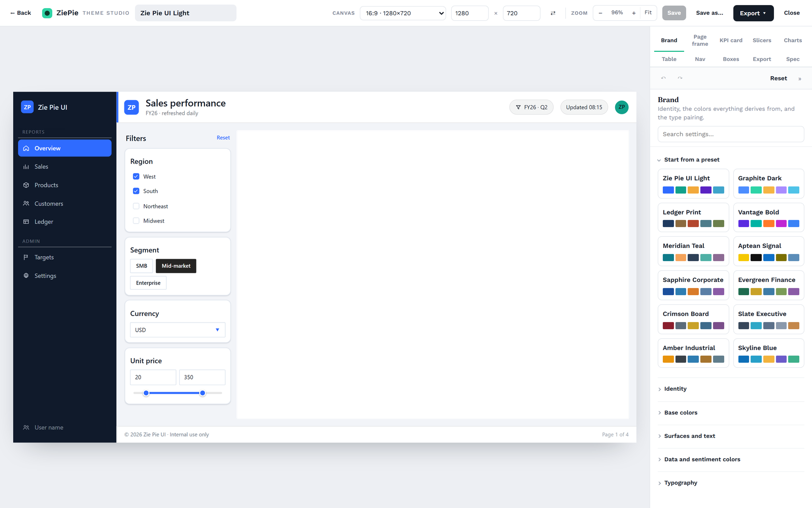
Task: Switch to the Slicers tab
Action: coord(762,41)
